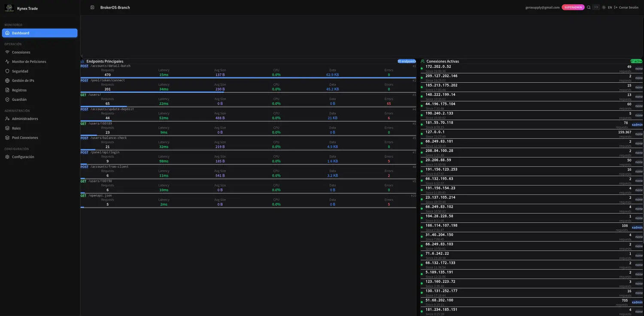Select the POST /panel/api/login endpoint
The height and width of the screenshot is (316, 644).
coord(248,157)
